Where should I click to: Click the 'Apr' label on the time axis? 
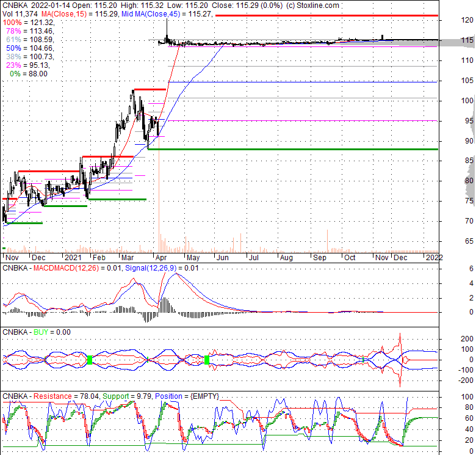(x=161, y=258)
